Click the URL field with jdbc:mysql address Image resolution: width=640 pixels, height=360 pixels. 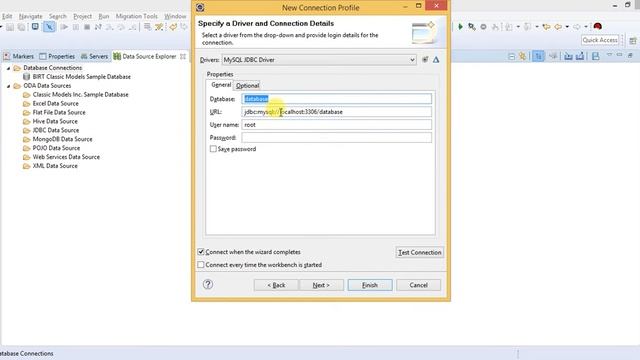[336, 112]
